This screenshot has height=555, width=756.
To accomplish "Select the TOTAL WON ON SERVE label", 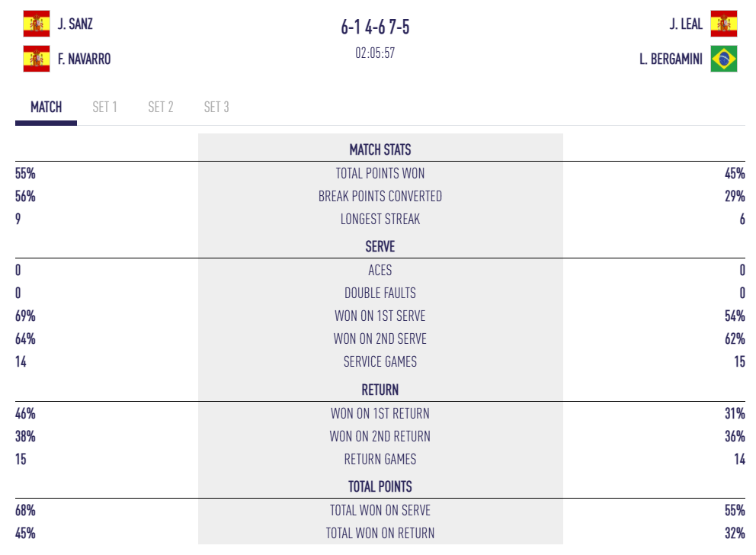I will (380, 511).
